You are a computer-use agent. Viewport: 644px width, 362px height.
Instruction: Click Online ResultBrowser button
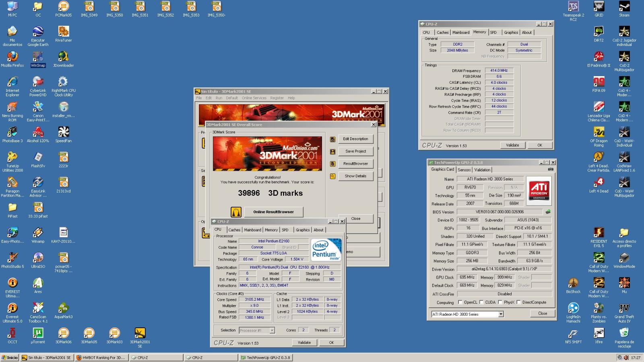click(x=273, y=212)
